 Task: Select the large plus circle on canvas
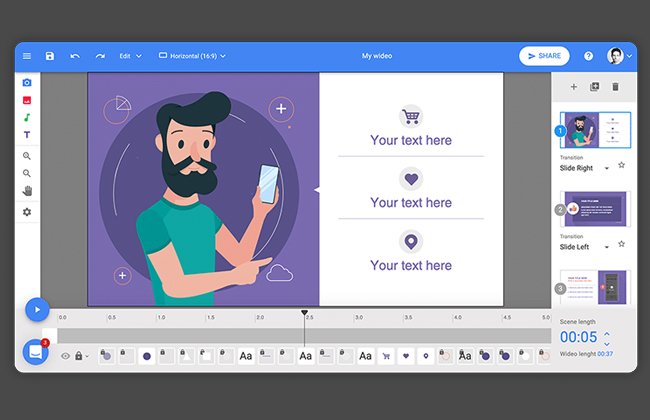[x=281, y=109]
